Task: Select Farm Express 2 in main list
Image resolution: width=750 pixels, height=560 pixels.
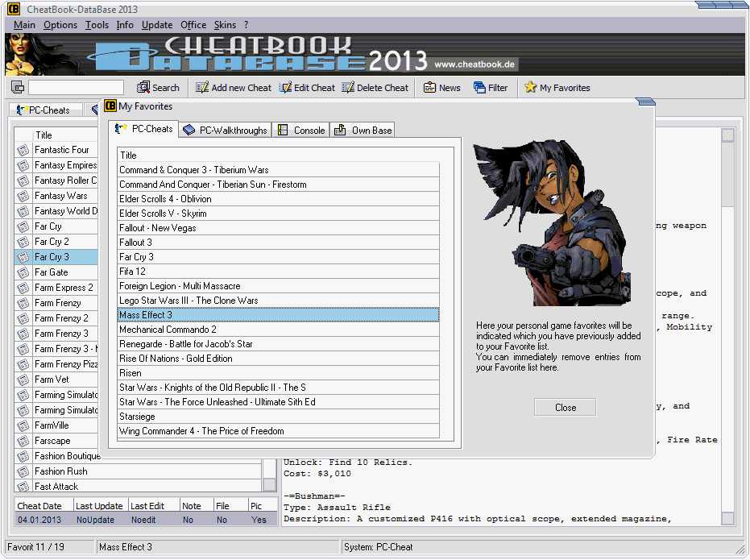Action: pos(56,288)
